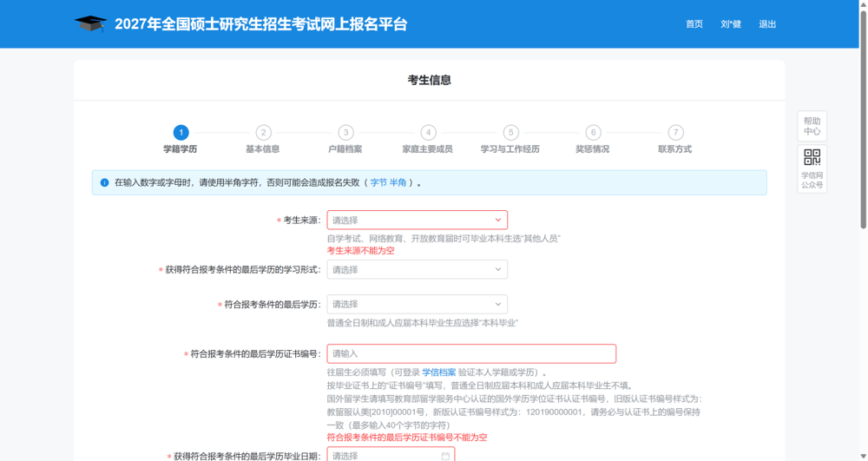This screenshot has width=868, height=461.
Task: Click the blue info icon in the notice
Action: [104, 182]
